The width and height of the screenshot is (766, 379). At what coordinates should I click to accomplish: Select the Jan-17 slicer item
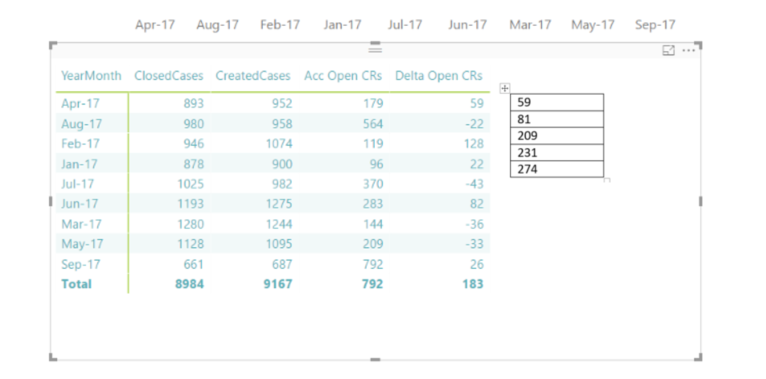[342, 25]
